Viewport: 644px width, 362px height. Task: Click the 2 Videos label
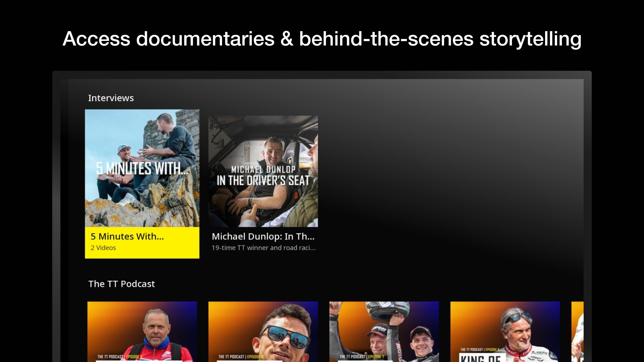pos(103,248)
